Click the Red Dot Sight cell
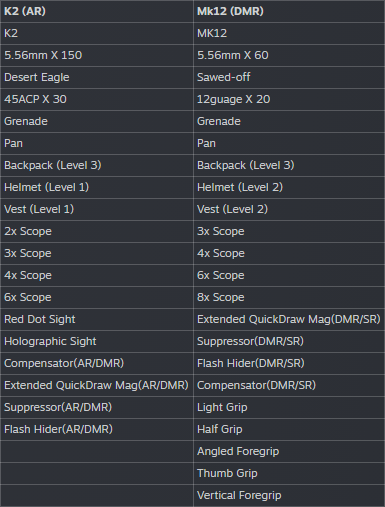Viewport: 385px width, 507px height. point(97,319)
